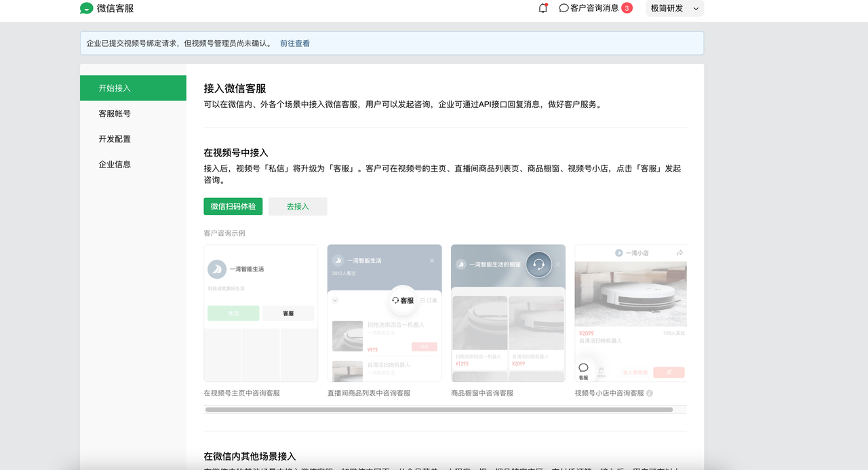868x470 pixels.
Task: Open the 商品橱窗 example thumbnail
Action: click(x=508, y=313)
